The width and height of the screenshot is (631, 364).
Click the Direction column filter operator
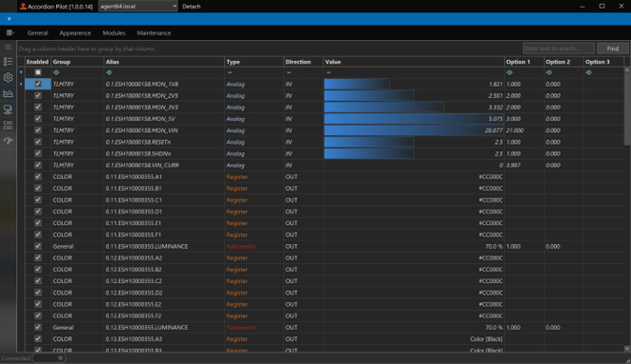tap(289, 72)
